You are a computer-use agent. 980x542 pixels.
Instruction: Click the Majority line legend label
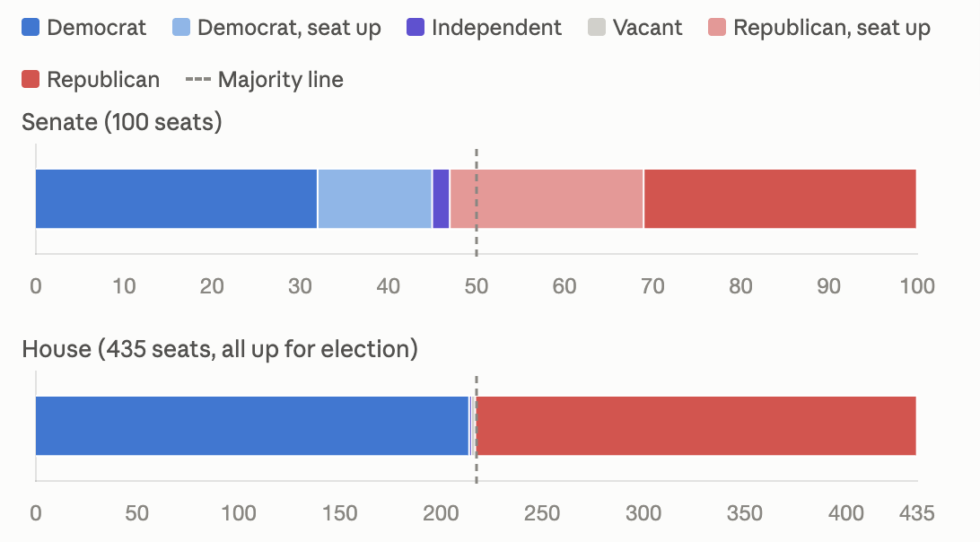281,80
